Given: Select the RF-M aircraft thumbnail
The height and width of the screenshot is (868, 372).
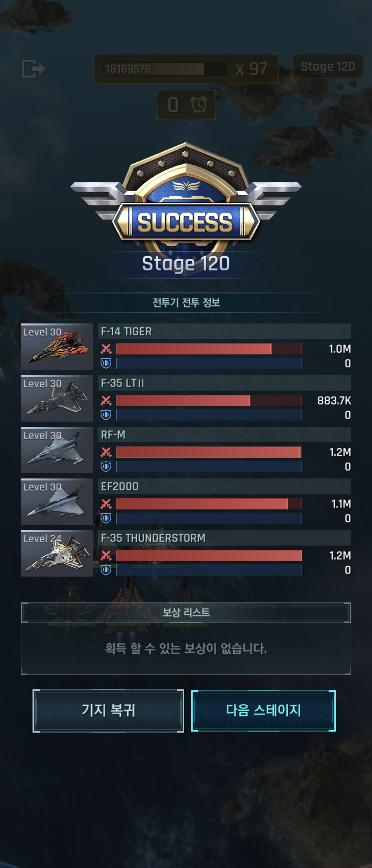Looking at the screenshot, I should click(x=57, y=450).
